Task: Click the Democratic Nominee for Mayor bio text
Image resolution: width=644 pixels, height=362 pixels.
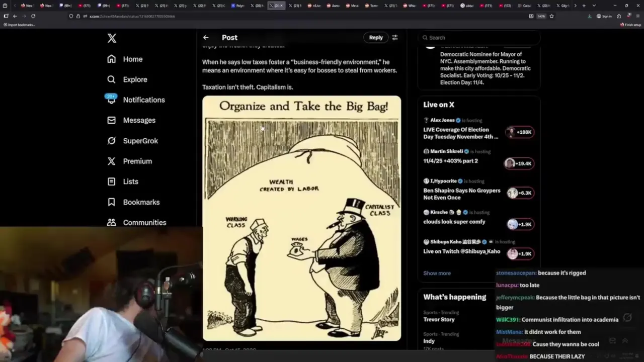Action: (485, 68)
